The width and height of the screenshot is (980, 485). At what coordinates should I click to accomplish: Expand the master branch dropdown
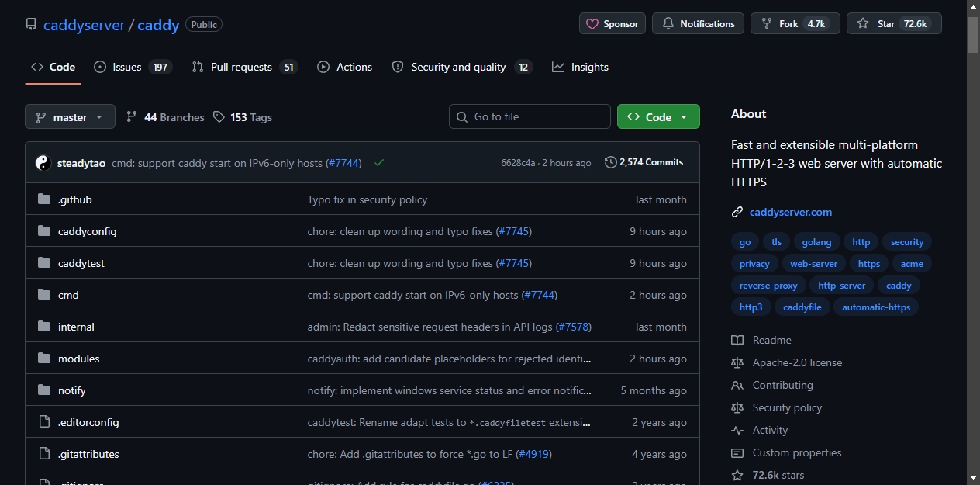click(x=70, y=117)
